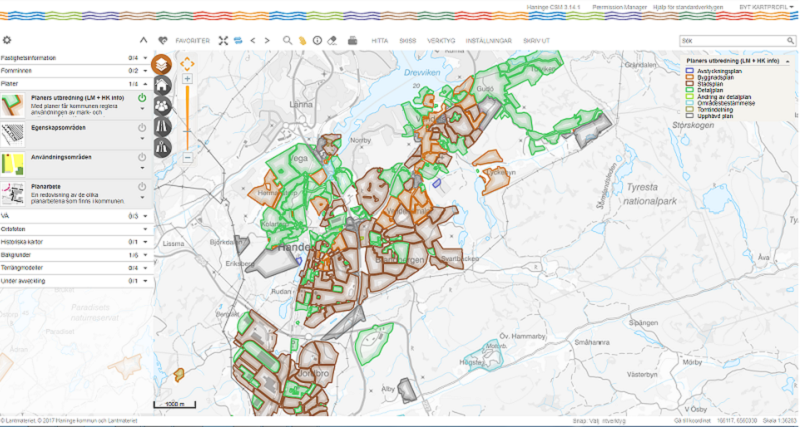This screenshot has width=800, height=427.
Task: Go to the previous map view arrow
Action: point(253,40)
